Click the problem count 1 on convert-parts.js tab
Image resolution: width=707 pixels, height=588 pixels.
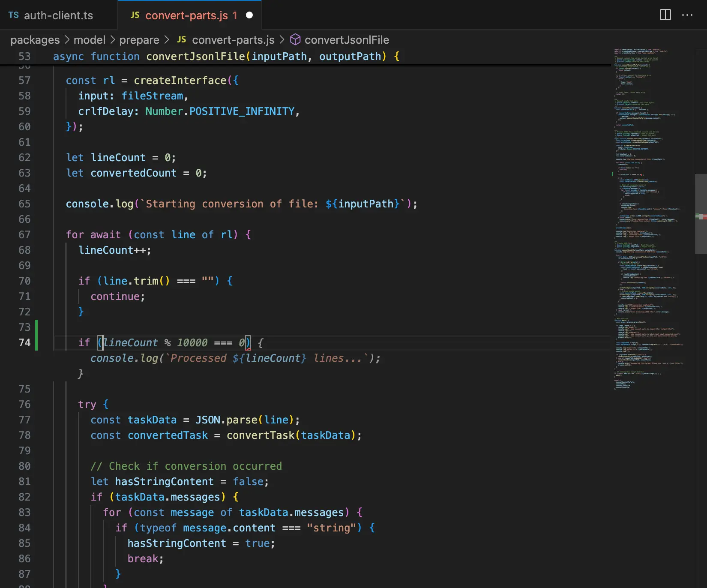(235, 15)
